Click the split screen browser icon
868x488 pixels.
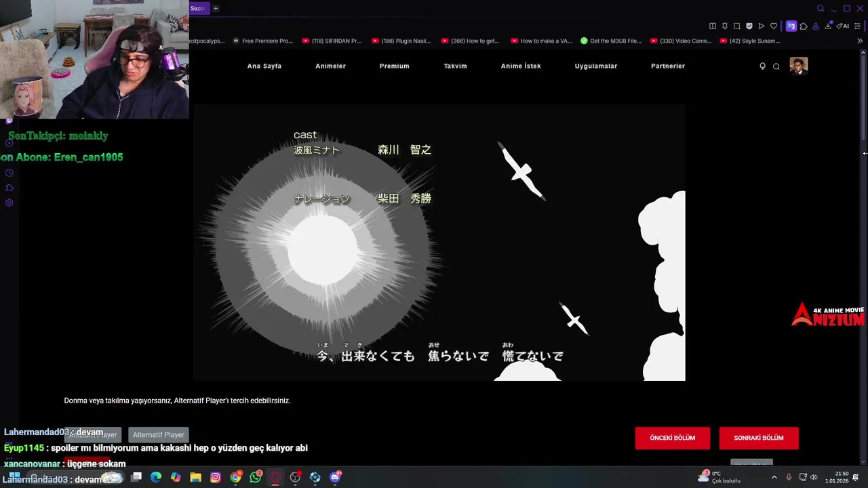click(712, 26)
